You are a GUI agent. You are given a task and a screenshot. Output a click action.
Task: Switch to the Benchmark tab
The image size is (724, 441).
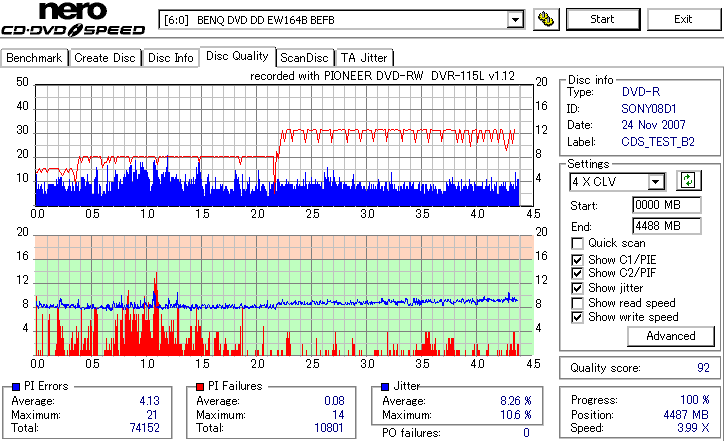click(34, 58)
